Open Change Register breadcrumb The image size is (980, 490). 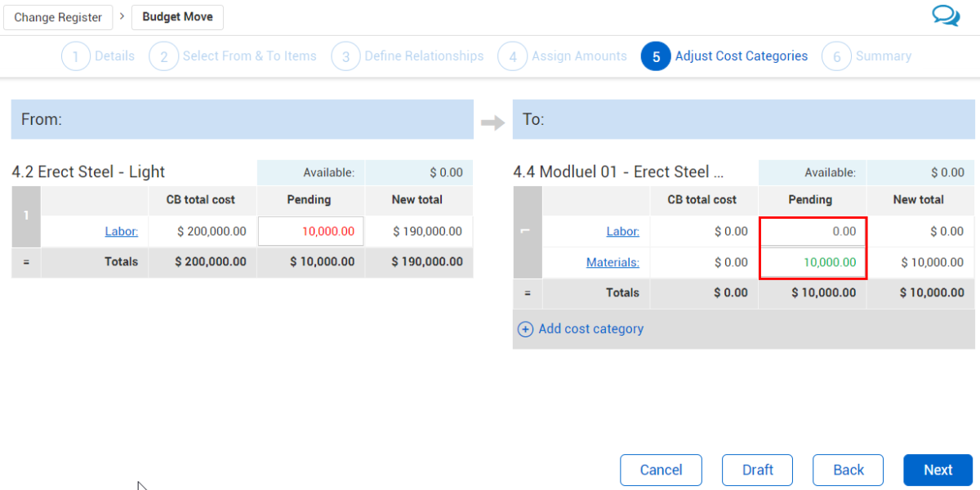click(58, 17)
